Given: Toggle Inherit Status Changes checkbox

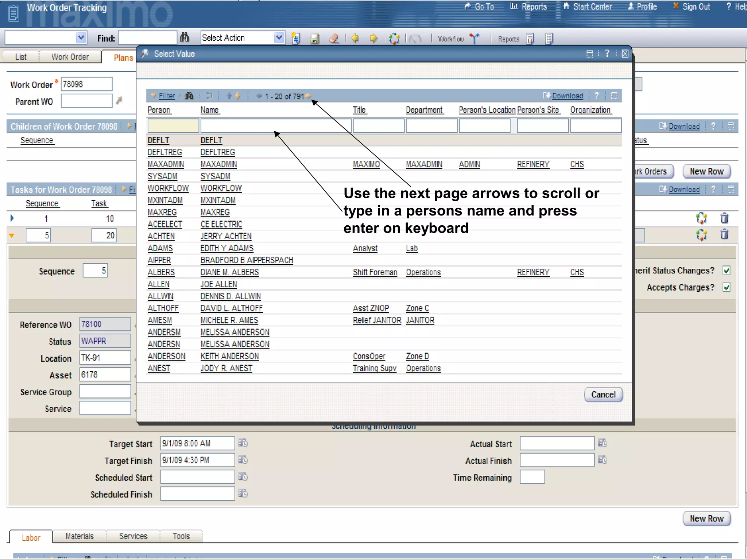Looking at the screenshot, I should pyautogui.click(x=726, y=271).
